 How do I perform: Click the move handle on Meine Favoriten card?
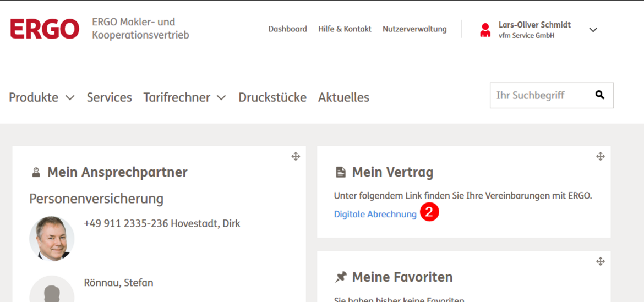(x=601, y=261)
